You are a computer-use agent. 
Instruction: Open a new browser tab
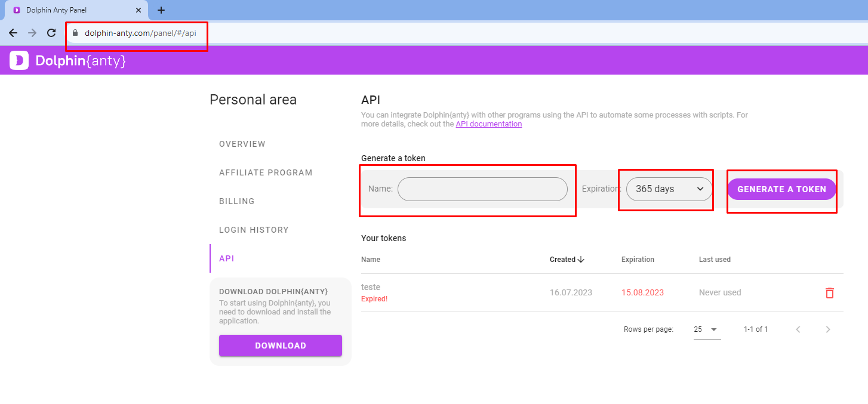(x=161, y=10)
